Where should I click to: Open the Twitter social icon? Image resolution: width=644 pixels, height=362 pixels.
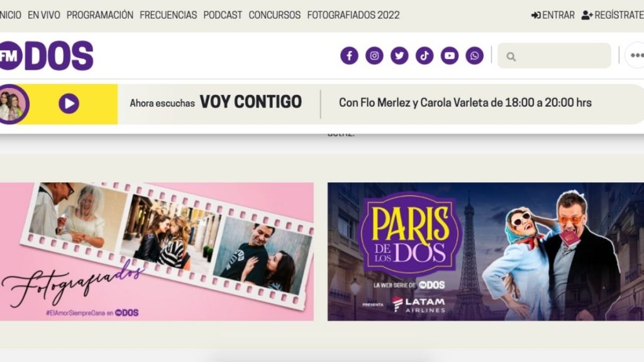399,55
